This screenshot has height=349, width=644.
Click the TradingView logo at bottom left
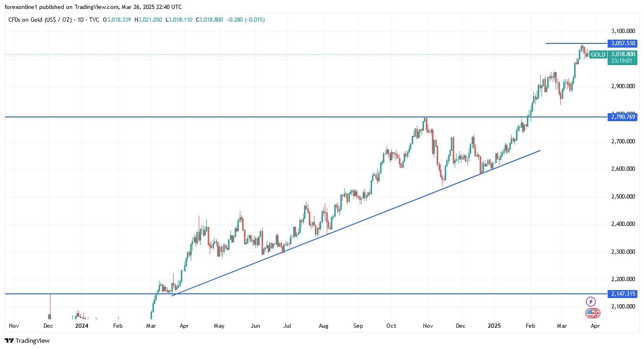27,341
